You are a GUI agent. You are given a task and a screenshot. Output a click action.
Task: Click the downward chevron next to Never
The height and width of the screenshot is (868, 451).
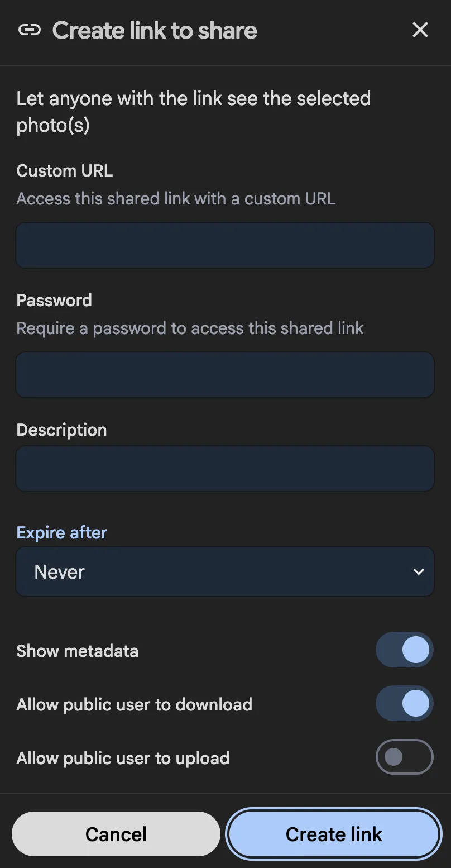click(418, 571)
